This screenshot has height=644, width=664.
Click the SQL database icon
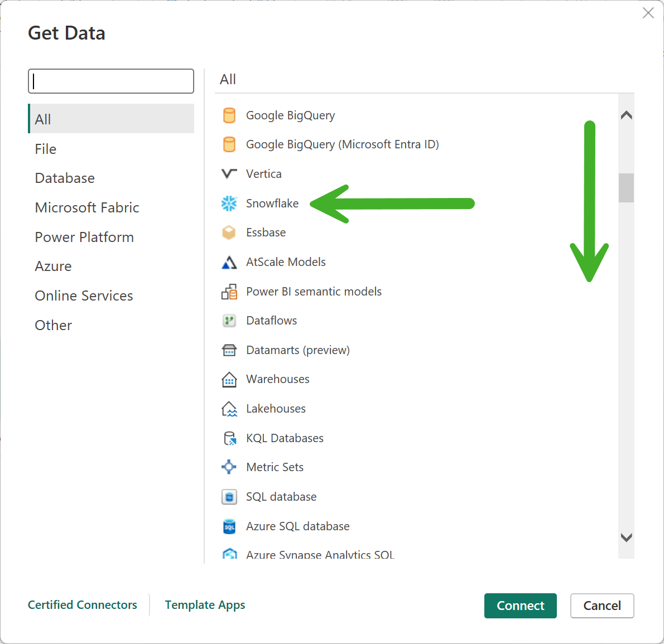(x=229, y=497)
